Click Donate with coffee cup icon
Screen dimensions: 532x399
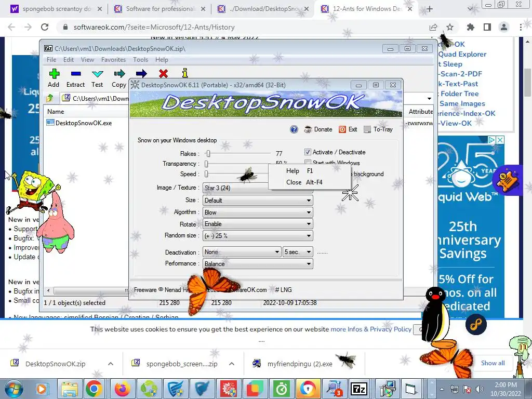pos(318,129)
